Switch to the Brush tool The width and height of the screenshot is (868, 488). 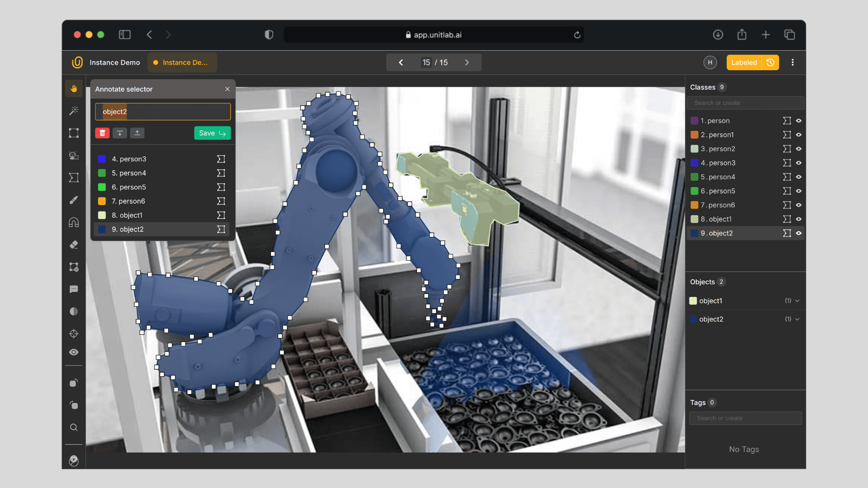point(73,200)
